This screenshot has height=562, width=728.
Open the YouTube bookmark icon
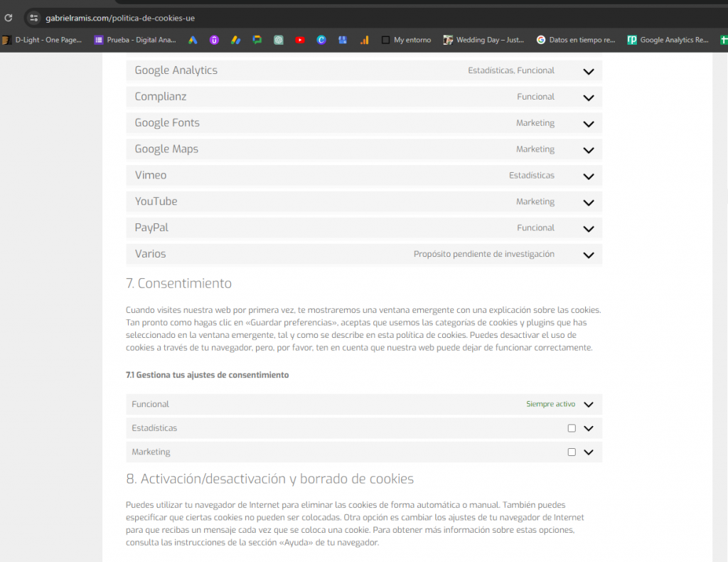pos(300,41)
